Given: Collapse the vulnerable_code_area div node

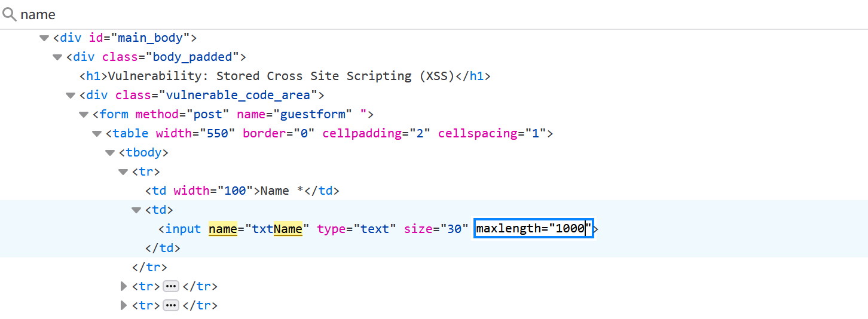Looking at the screenshot, I should [70, 96].
